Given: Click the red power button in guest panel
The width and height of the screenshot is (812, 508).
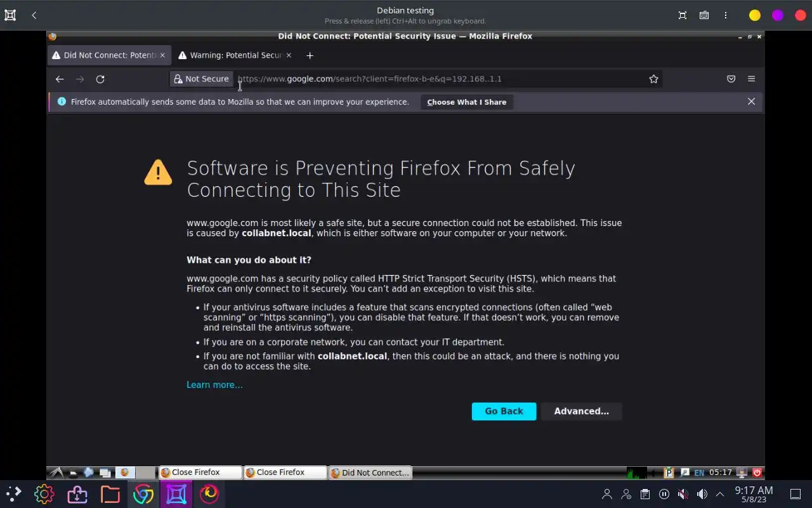Looking at the screenshot, I should (x=757, y=472).
